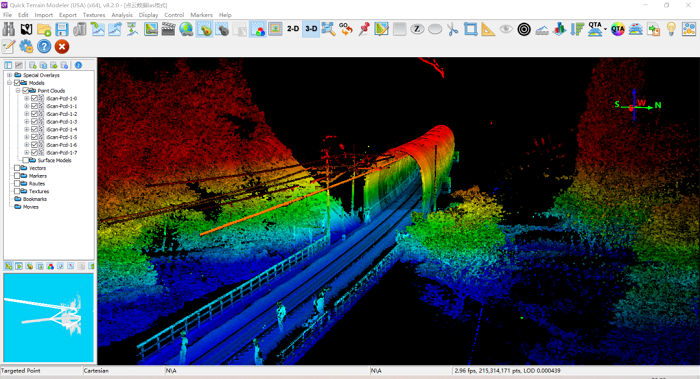
Task: Click the yellow triangle ruler measurement tool
Action: pyautogui.click(x=488, y=29)
